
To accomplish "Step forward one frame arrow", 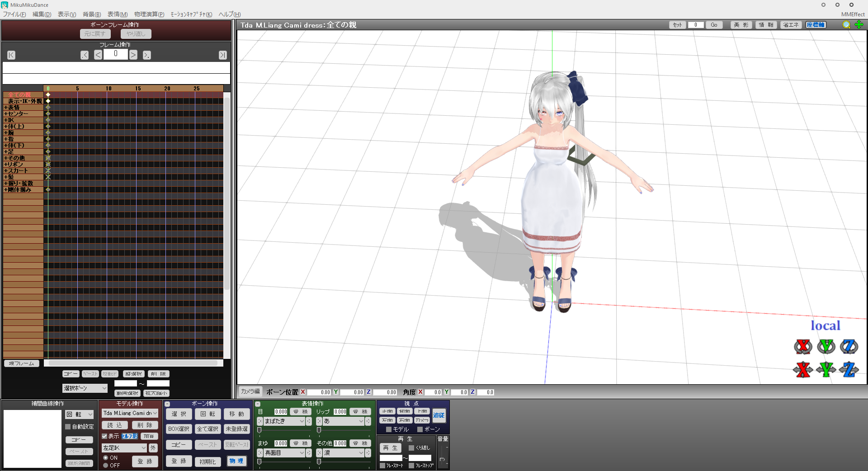I will coord(133,55).
